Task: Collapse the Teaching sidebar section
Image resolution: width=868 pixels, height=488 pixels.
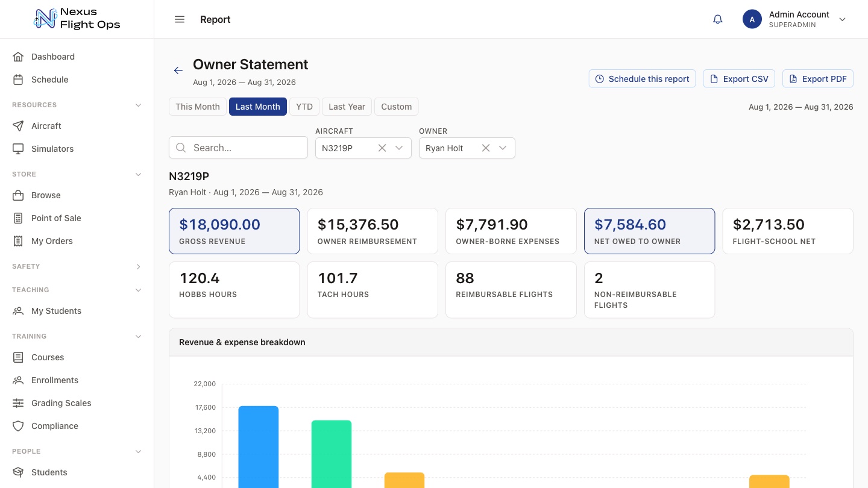Action: [x=138, y=290]
